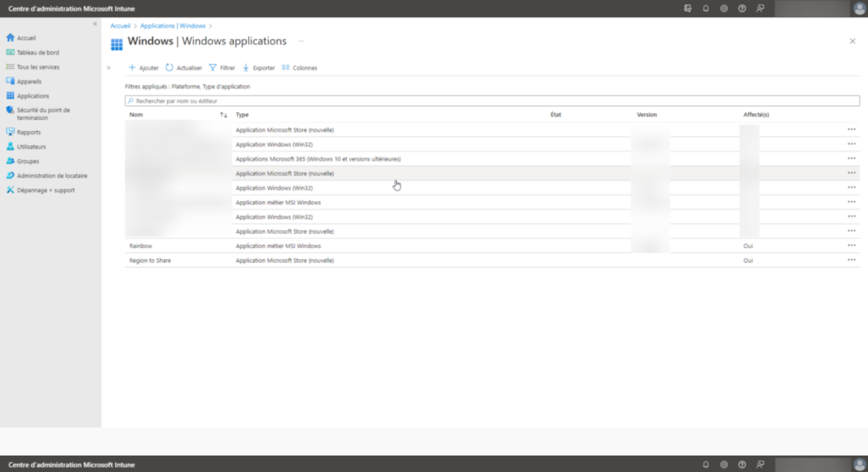Open Administration de locataire
The height and width of the screenshot is (472, 868).
(47, 176)
